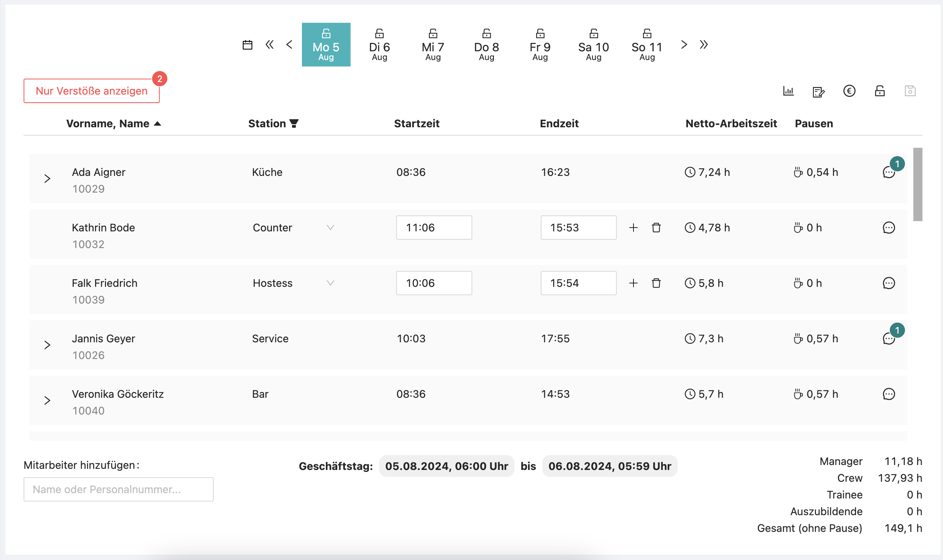Delete Kathrin Bode's shift with trash icon
Screen dimensions: 943x560
[x=656, y=228]
